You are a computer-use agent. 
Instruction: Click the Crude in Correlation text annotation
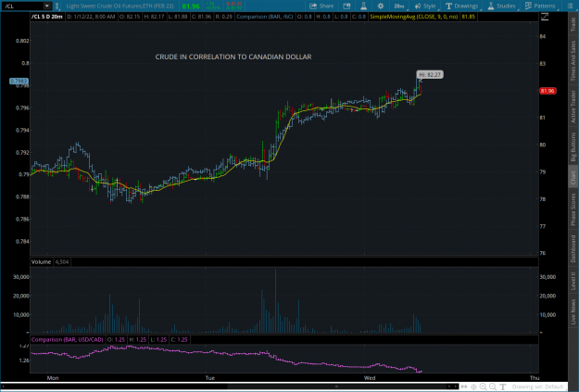pyautogui.click(x=233, y=57)
